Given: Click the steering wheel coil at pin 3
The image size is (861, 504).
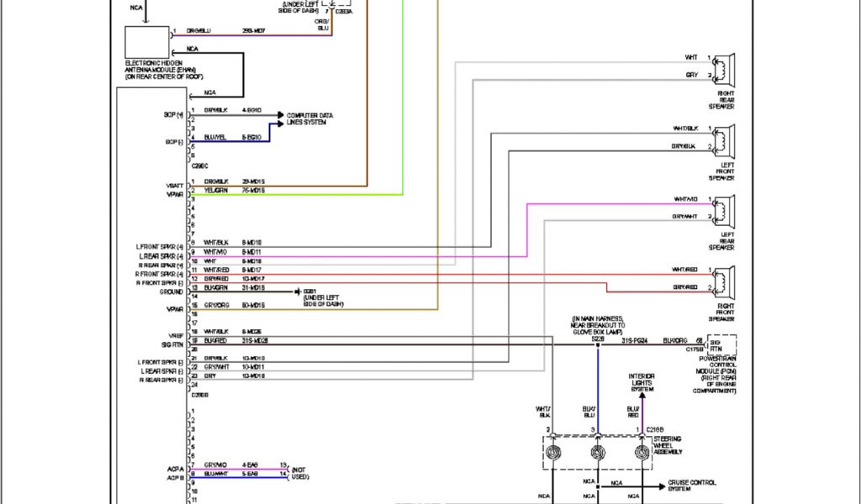Looking at the screenshot, I should coord(599,454).
